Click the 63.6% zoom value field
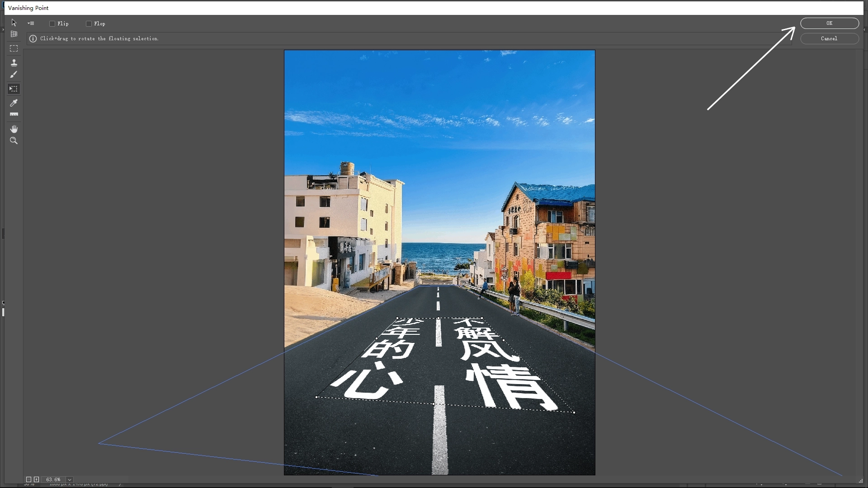 point(53,479)
